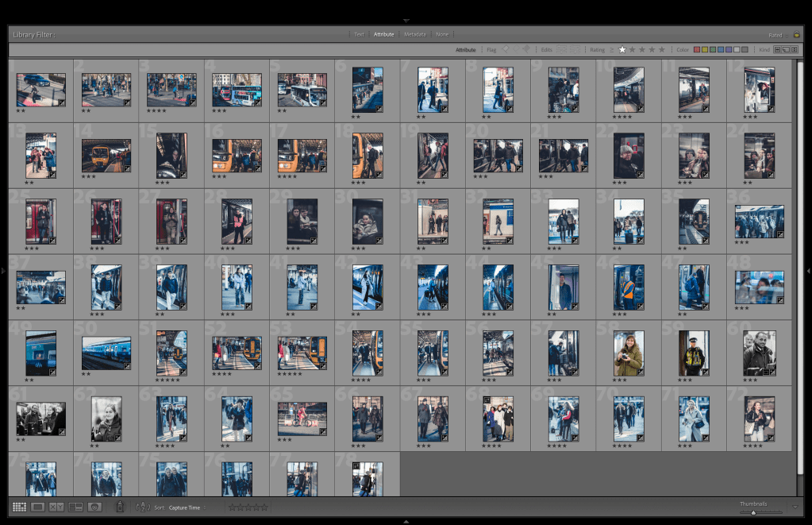The width and height of the screenshot is (812, 525).
Task: Toggle the edited photos filter
Action: tap(563, 50)
